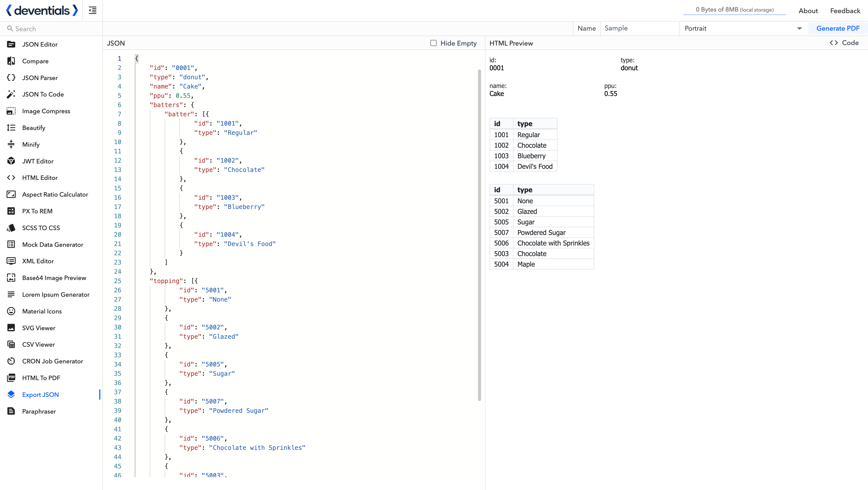The height and width of the screenshot is (490, 868).
Task: Click the local storage usage bar
Action: [x=734, y=10]
